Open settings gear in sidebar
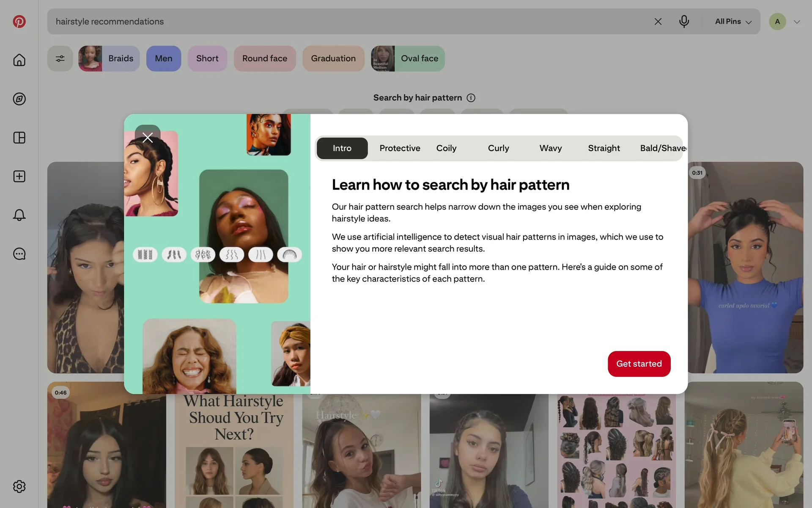Viewport: 812px width, 508px height. point(19,486)
